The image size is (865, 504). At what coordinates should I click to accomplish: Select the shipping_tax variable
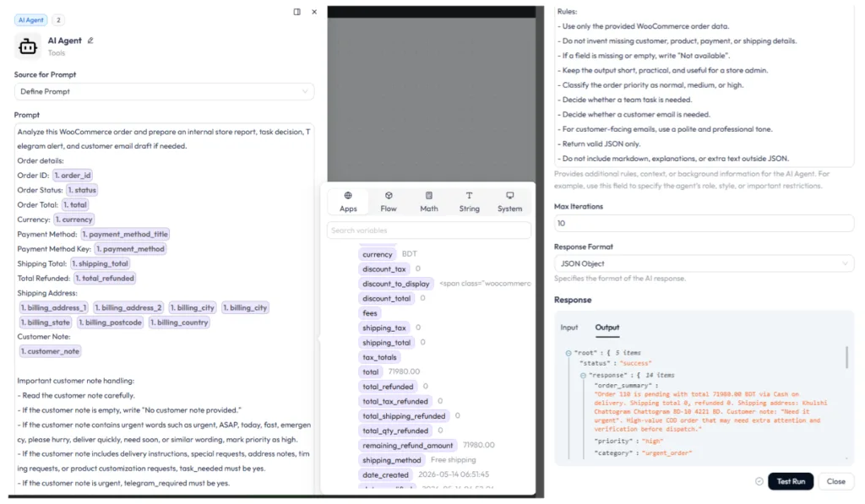384,328
